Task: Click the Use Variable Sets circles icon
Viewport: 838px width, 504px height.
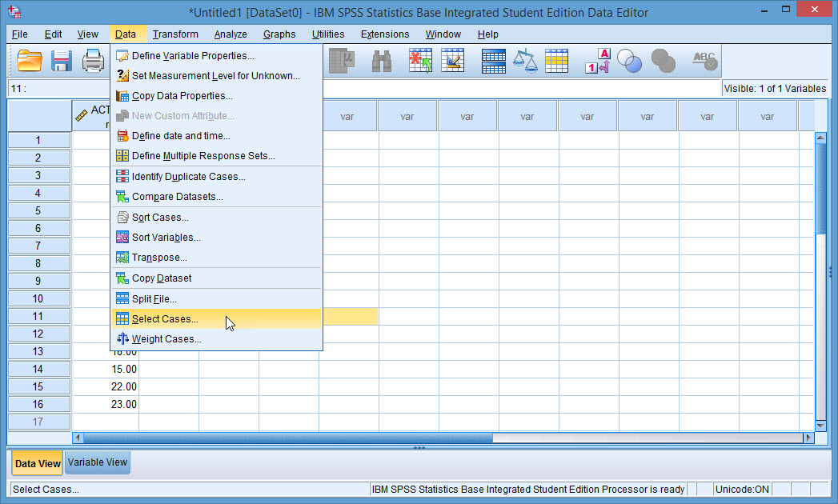Action: pos(630,61)
